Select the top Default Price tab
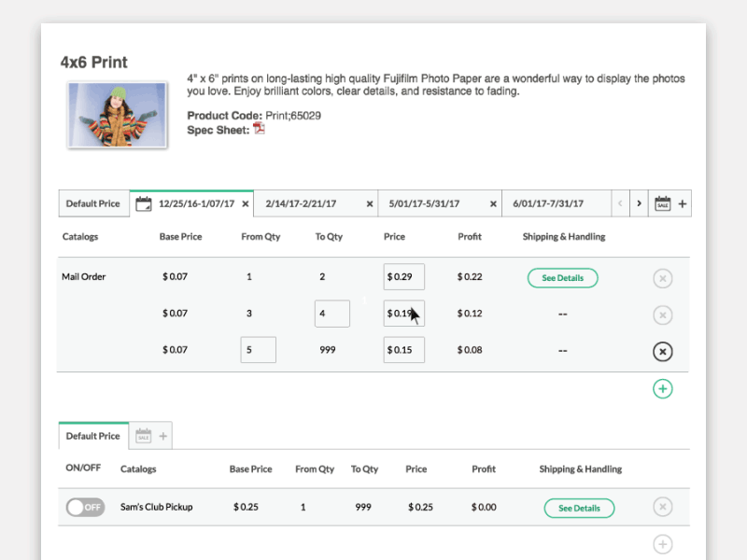The image size is (747, 560). (x=92, y=203)
